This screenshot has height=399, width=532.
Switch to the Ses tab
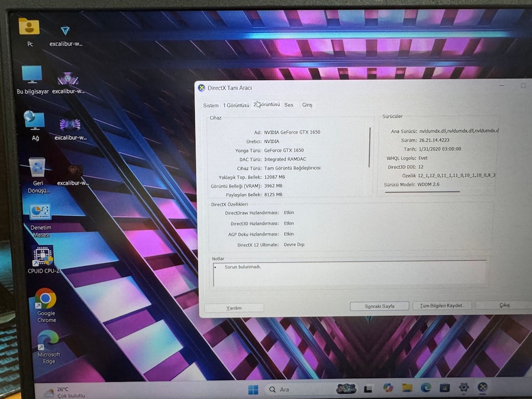pos(289,105)
